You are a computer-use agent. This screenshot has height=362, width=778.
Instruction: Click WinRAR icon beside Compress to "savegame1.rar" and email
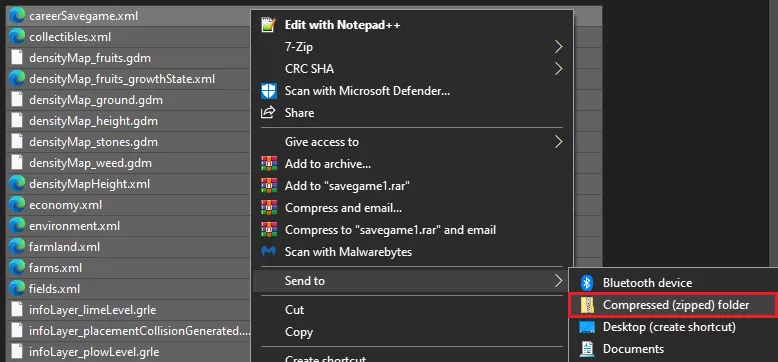268,230
